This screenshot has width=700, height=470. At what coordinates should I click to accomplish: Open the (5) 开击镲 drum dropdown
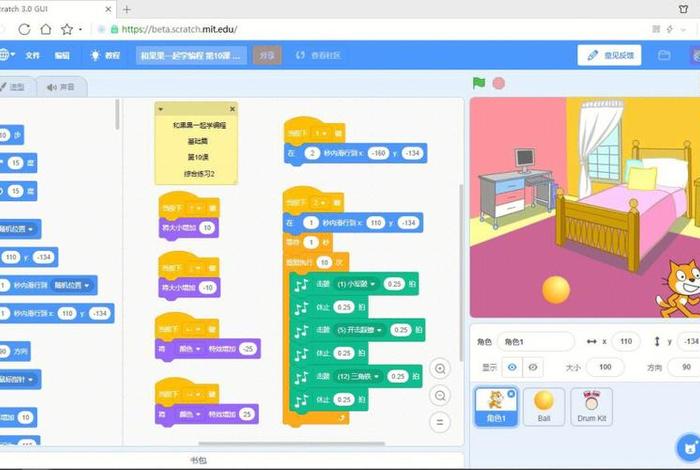(x=359, y=330)
